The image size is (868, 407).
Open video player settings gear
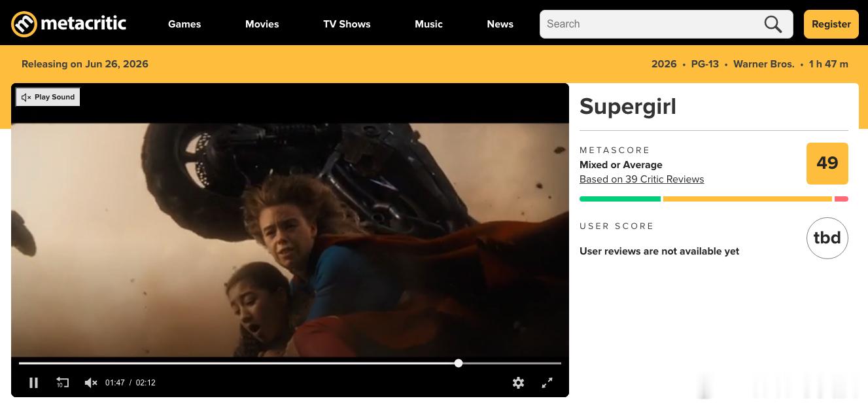coord(518,383)
